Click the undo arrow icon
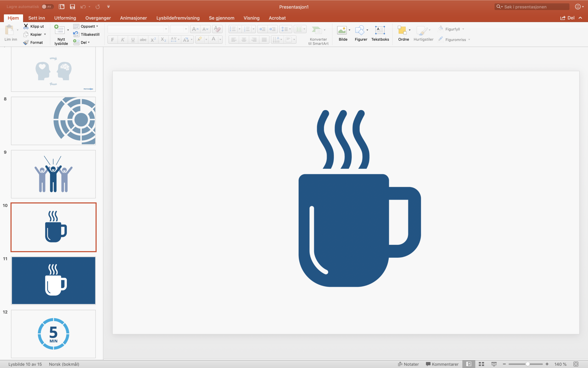 pos(83,7)
